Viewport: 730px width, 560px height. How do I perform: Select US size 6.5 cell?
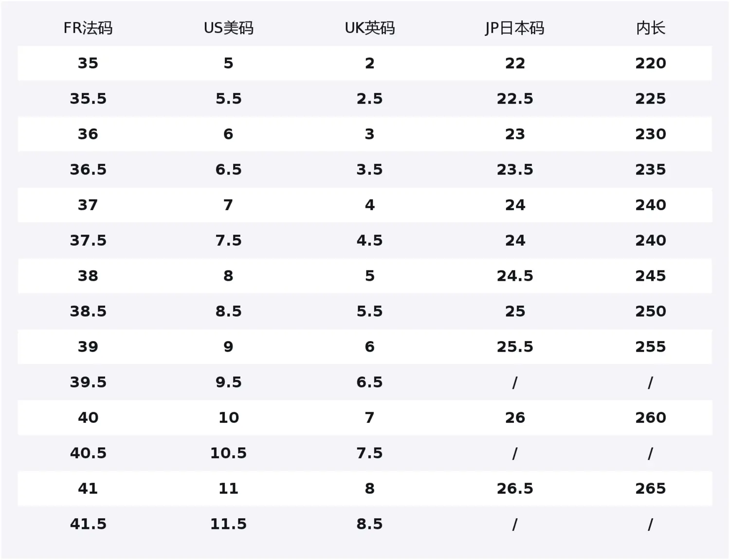coord(229,170)
